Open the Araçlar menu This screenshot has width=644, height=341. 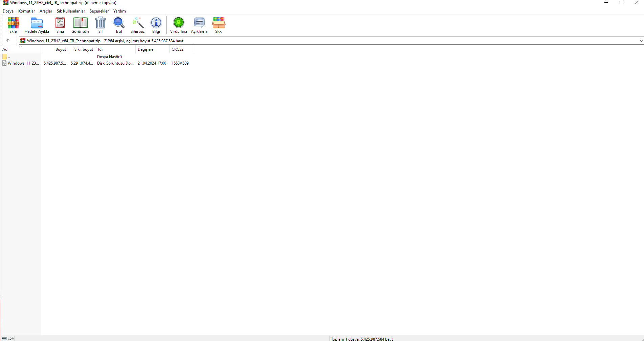click(x=46, y=11)
